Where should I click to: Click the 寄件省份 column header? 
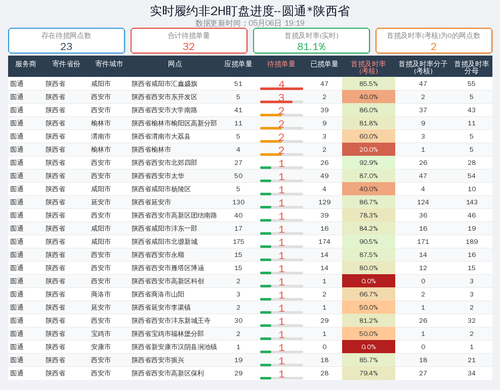click(66, 64)
